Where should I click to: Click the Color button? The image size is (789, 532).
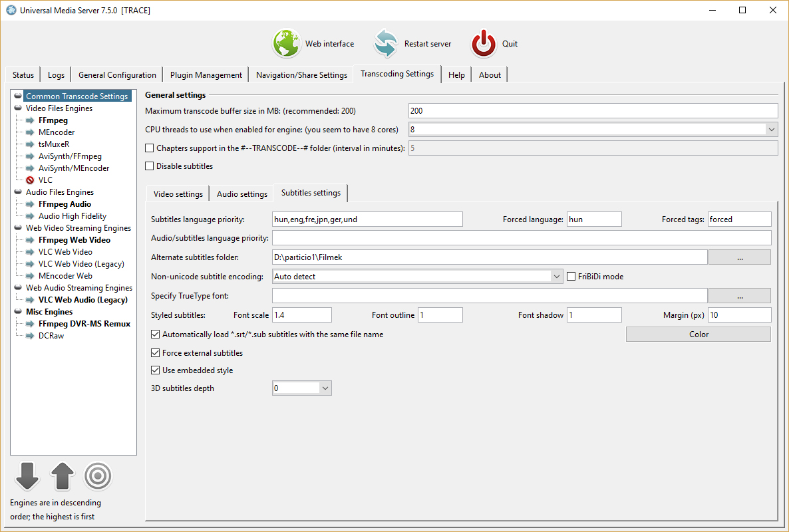coord(699,334)
